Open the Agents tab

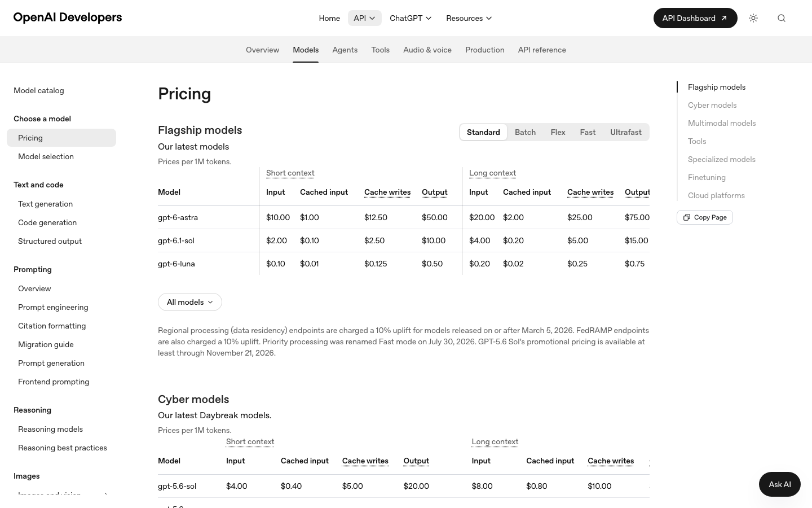(345, 50)
